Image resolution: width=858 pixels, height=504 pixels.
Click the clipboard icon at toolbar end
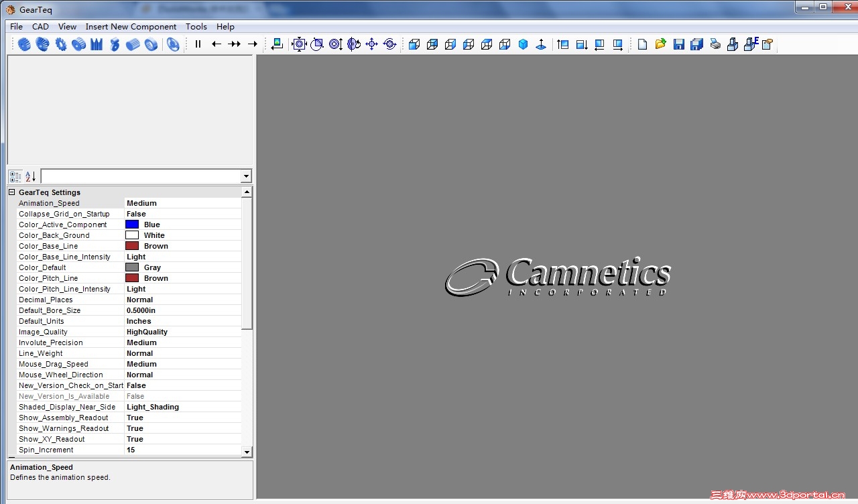tap(767, 44)
